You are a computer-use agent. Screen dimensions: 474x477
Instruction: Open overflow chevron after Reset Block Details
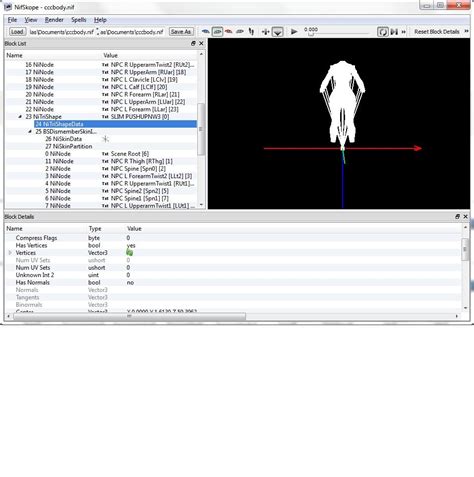[467, 31]
